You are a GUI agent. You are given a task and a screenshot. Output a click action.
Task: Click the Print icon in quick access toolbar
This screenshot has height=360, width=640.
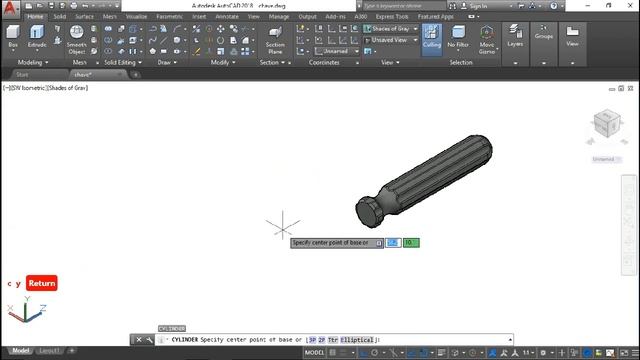pos(73,6)
